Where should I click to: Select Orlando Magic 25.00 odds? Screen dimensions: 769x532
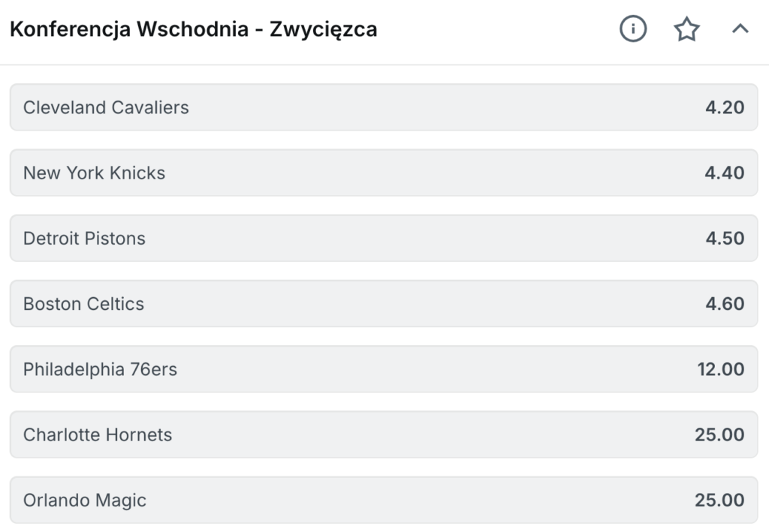[x=719, y=500]
